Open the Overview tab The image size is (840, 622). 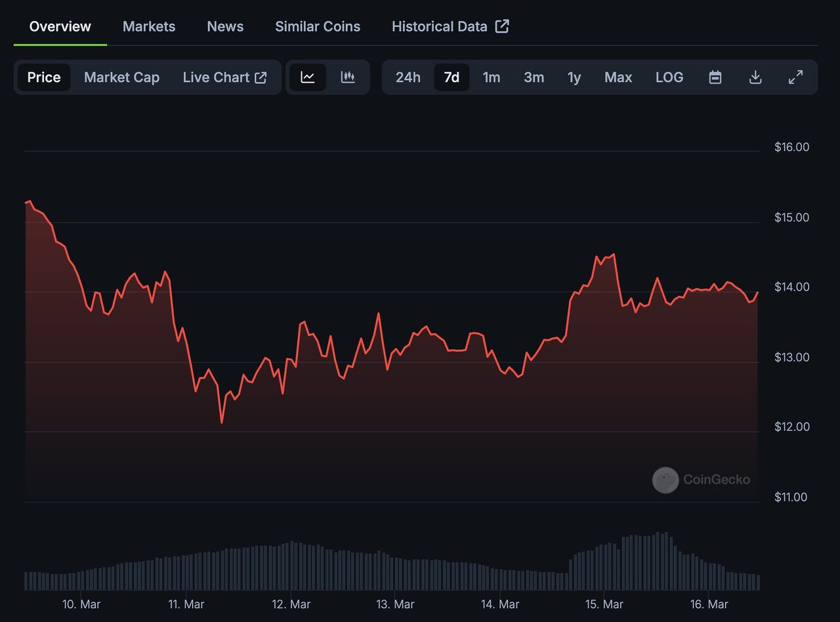(60, 27)
